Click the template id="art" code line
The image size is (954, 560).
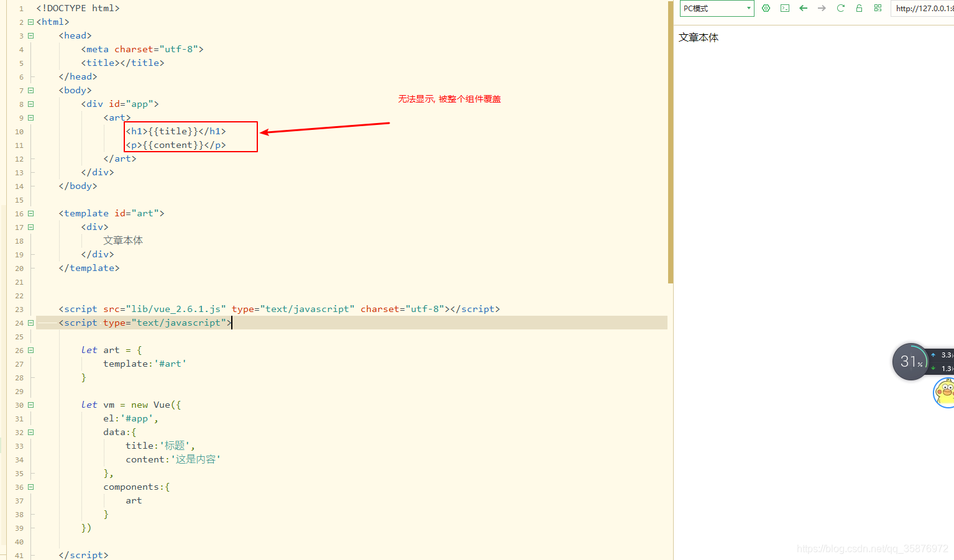[x=112, y=213]
